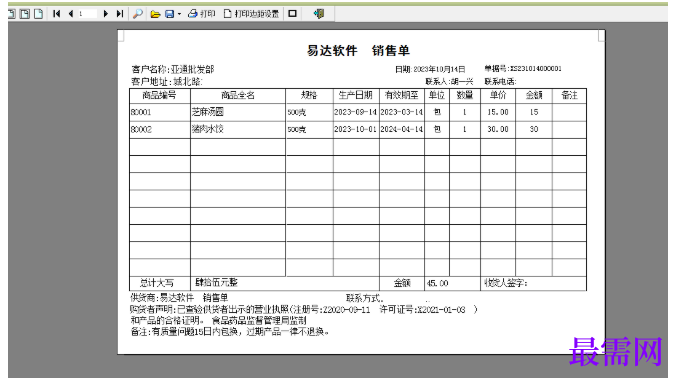Click the 商品全名 column header

[x=238, y=95]
